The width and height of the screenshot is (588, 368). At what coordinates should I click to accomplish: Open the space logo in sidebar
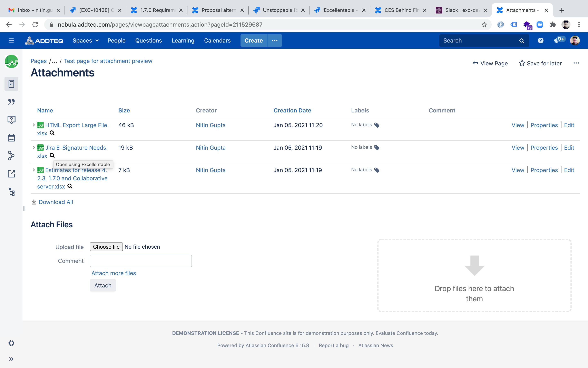click(11, 61)
